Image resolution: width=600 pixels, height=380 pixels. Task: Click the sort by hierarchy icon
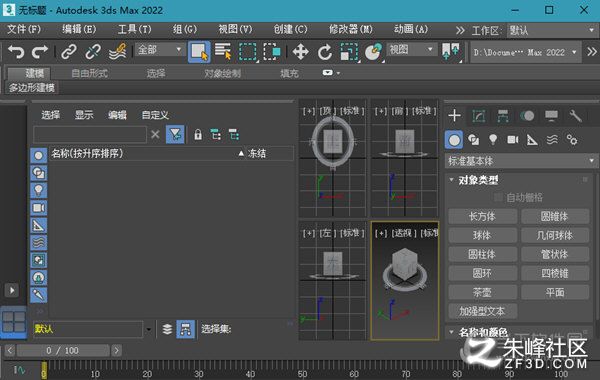186,329
